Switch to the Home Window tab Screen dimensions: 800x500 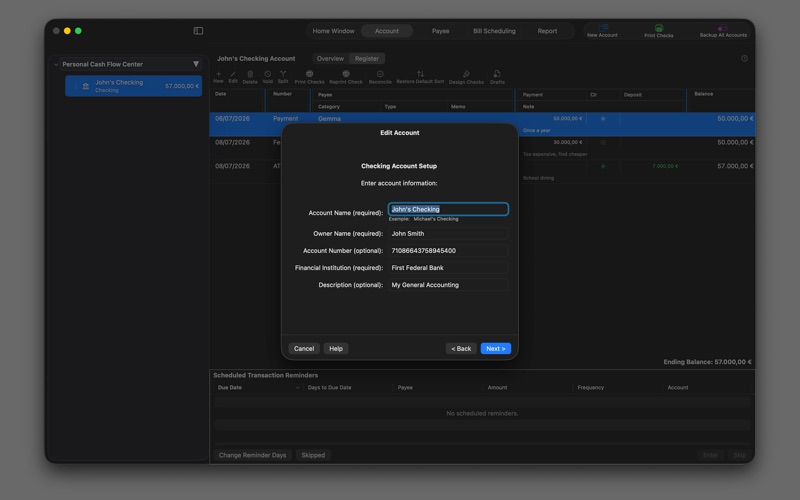coord(333,31)
